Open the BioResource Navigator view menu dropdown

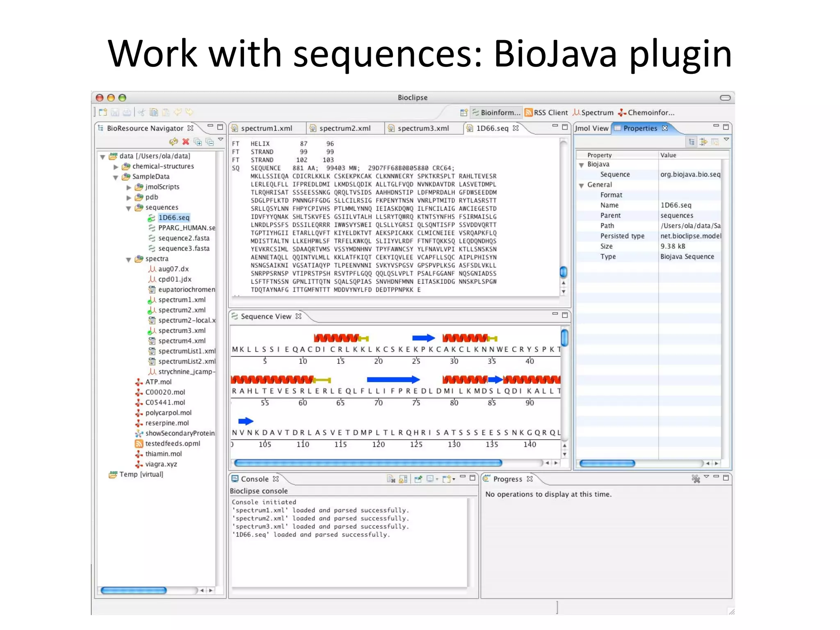[221, 139]
